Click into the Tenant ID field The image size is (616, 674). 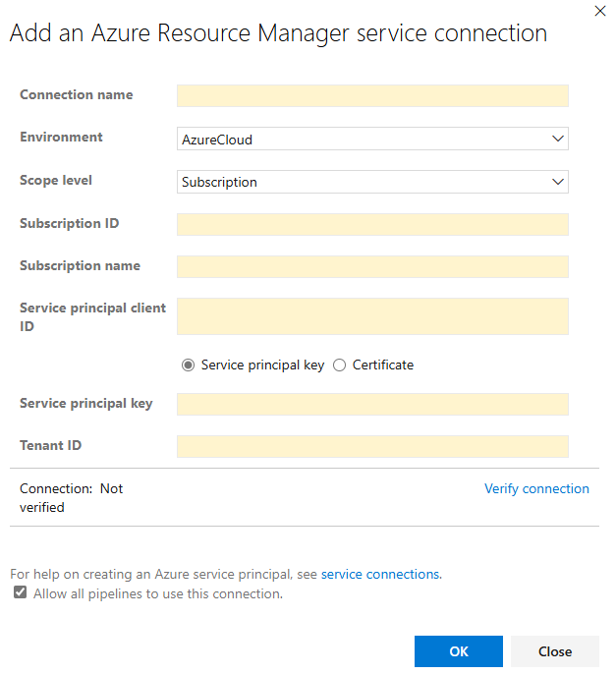[x=372, y=446]
